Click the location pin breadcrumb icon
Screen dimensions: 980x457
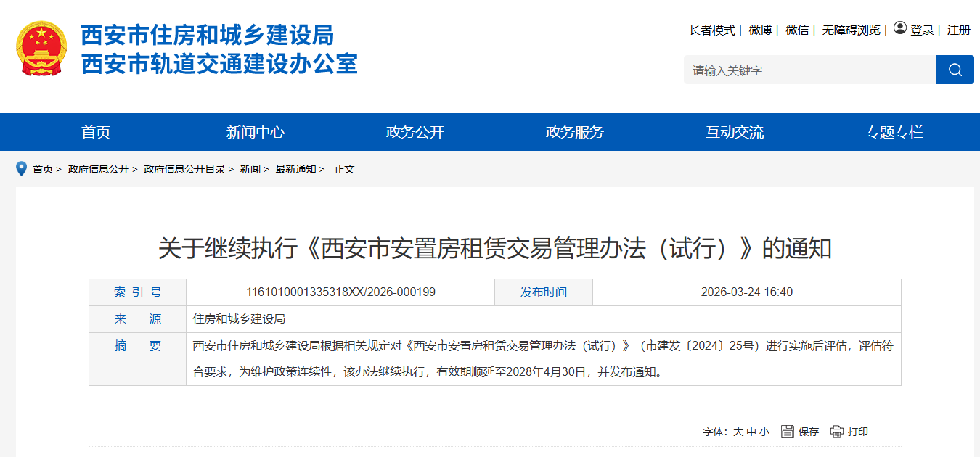click(x=21, y=169)
